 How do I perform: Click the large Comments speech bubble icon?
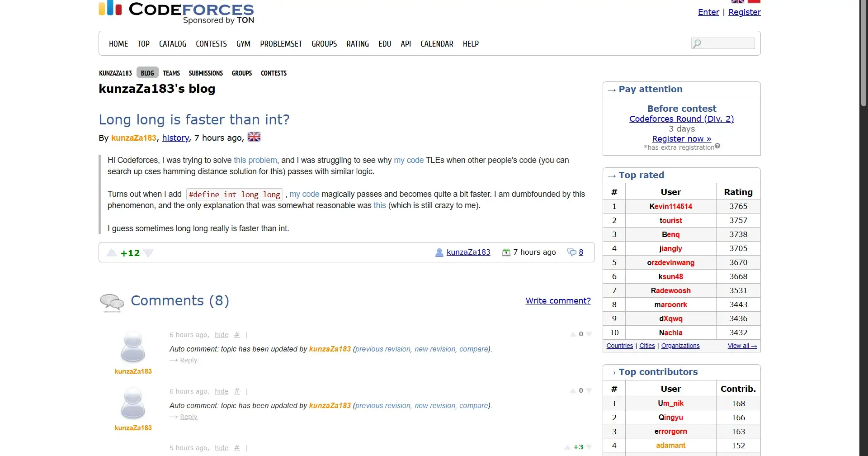[x=112, y=302]
